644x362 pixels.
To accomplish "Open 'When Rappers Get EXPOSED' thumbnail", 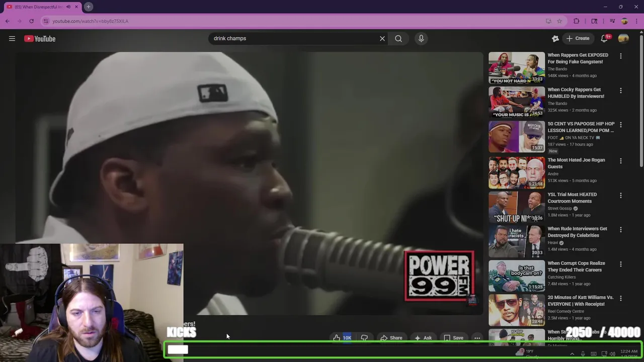I will click(x=517, y=68).
